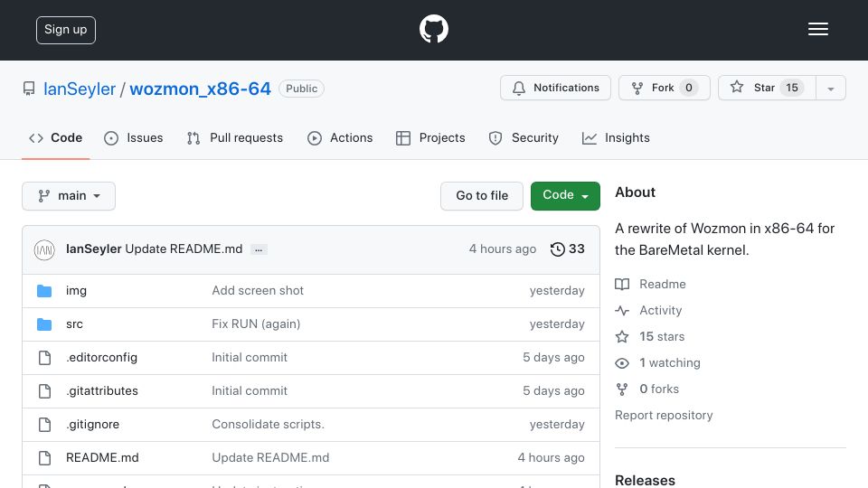This screenshot has width=868, height=488.
Task: Open commit 'Consolidate scripts.'
Action: (x=268, y=425)
